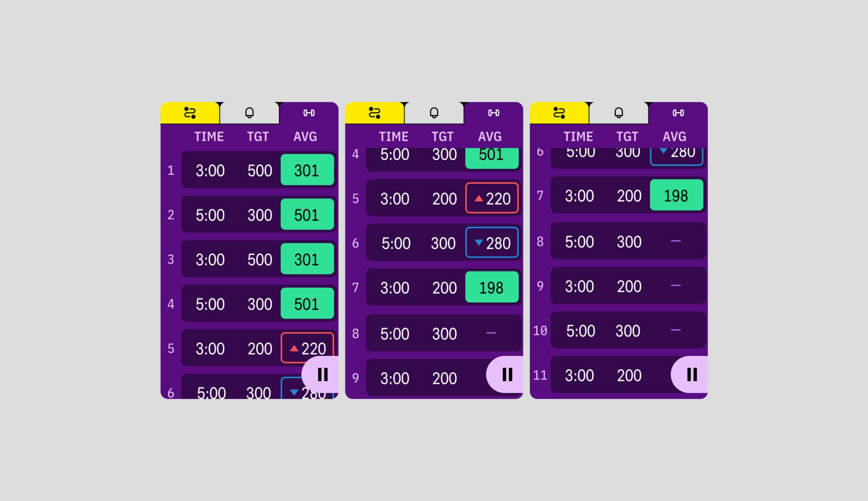Click the empty average dash in row 9, right panel
The height and width of the screenshot is (501, 868).
pyautogui.click(x=676, y=285)
